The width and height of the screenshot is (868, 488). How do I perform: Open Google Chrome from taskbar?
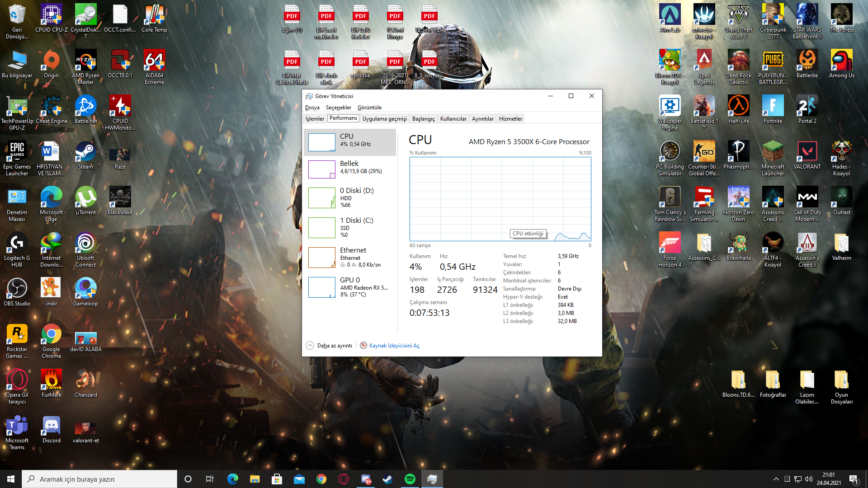(x=321, y=479)
